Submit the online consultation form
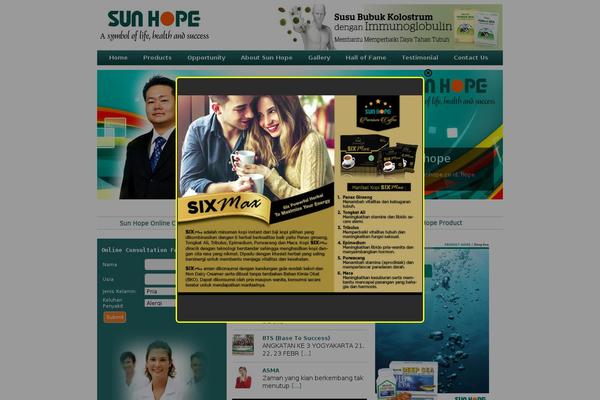 click(x=114, y=317)
